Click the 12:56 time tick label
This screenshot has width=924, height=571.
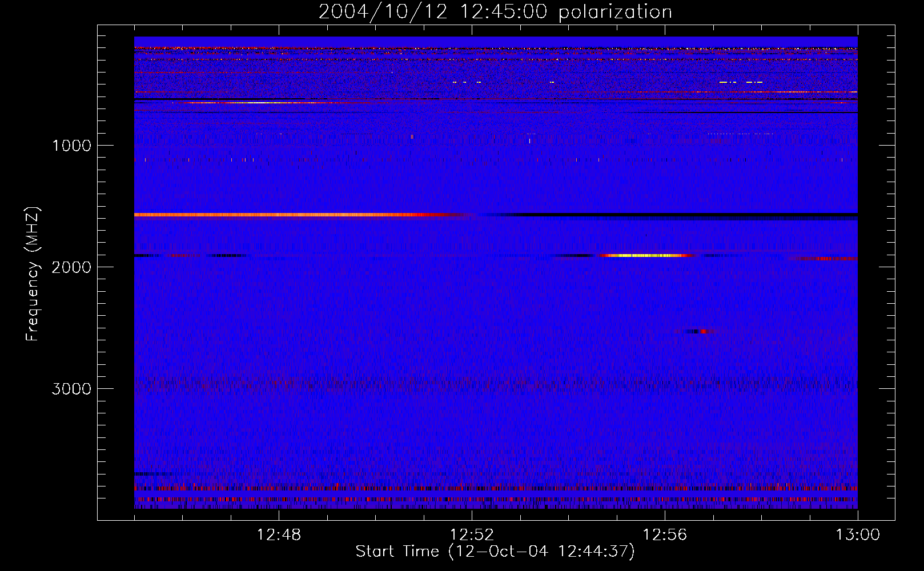pyautogui.click(x=665, y=535)
